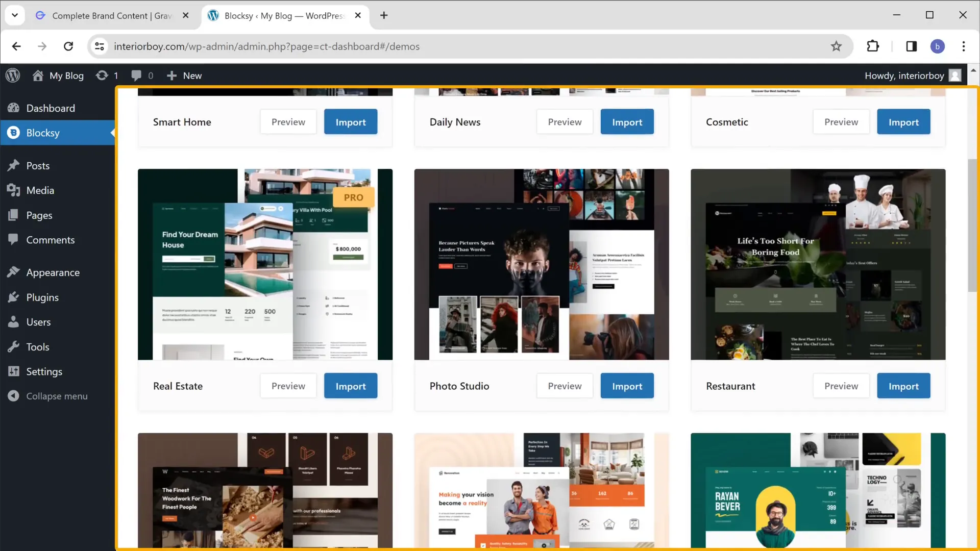Open browser extensions puzzle icon

[873, 46]
